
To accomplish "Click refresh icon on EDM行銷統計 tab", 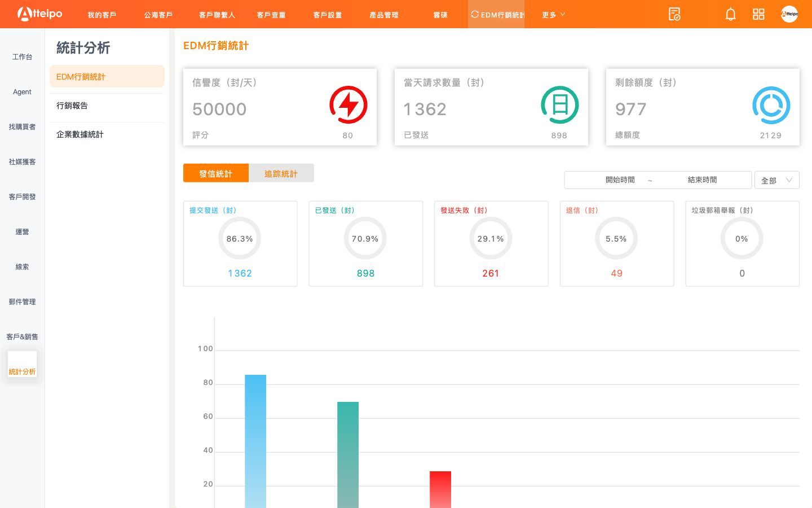I will 475,14.
